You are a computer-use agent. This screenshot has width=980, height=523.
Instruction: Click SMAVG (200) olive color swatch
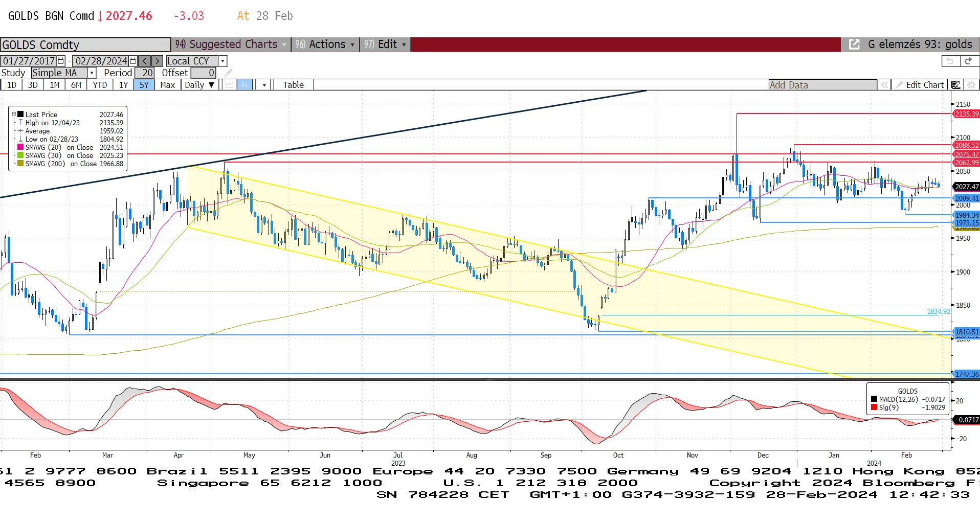[20, 164]
